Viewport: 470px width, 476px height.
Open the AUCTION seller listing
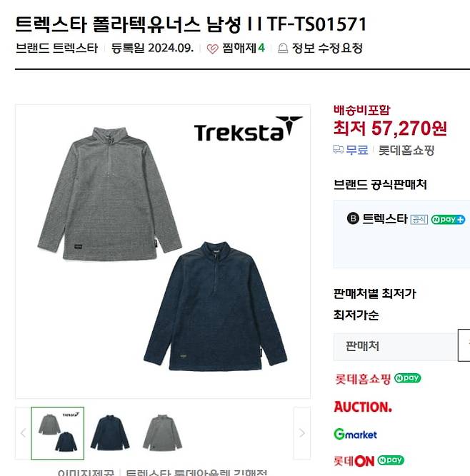tap(363, 407)
